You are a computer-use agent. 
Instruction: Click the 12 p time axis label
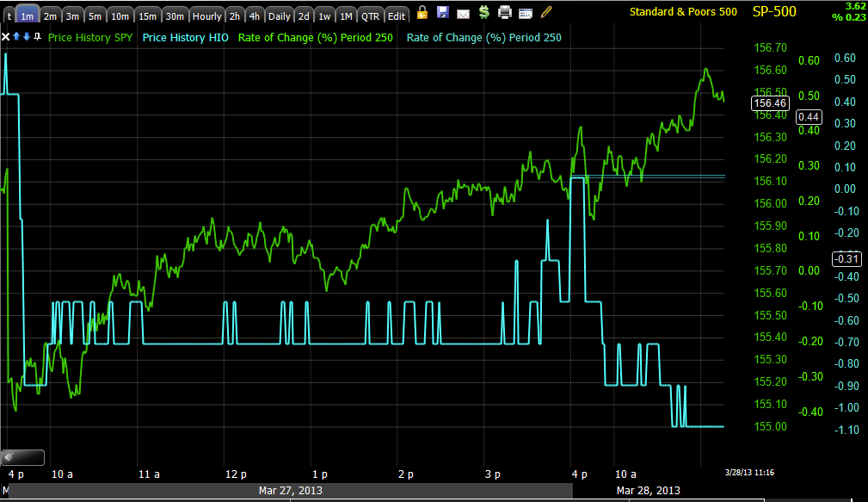pos(236,474)
